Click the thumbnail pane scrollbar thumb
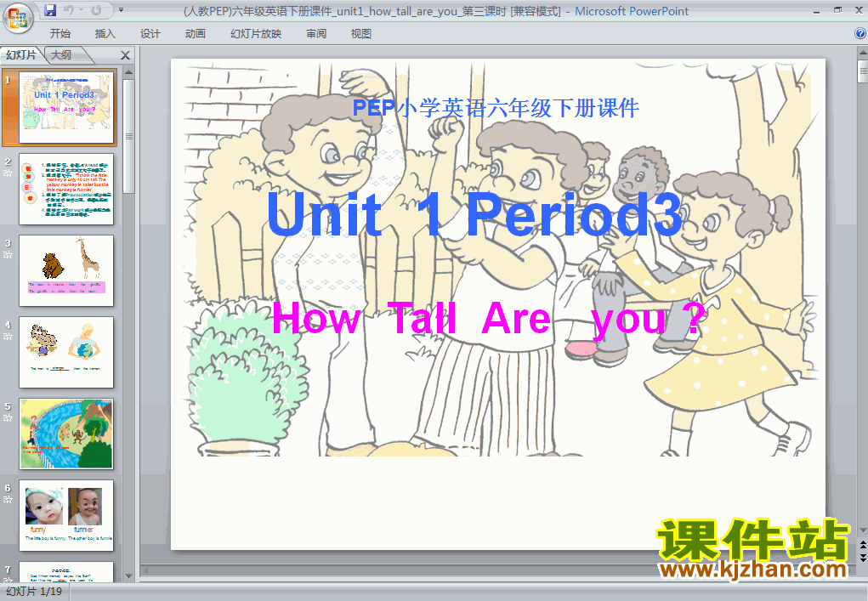Viewport: 868px width, 601px height. pos(128,136)
